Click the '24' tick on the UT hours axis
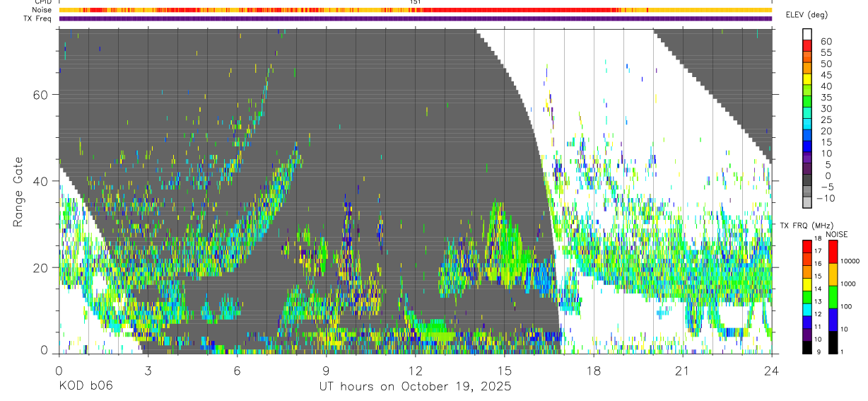The image size is (868, 401). point(771,370)
